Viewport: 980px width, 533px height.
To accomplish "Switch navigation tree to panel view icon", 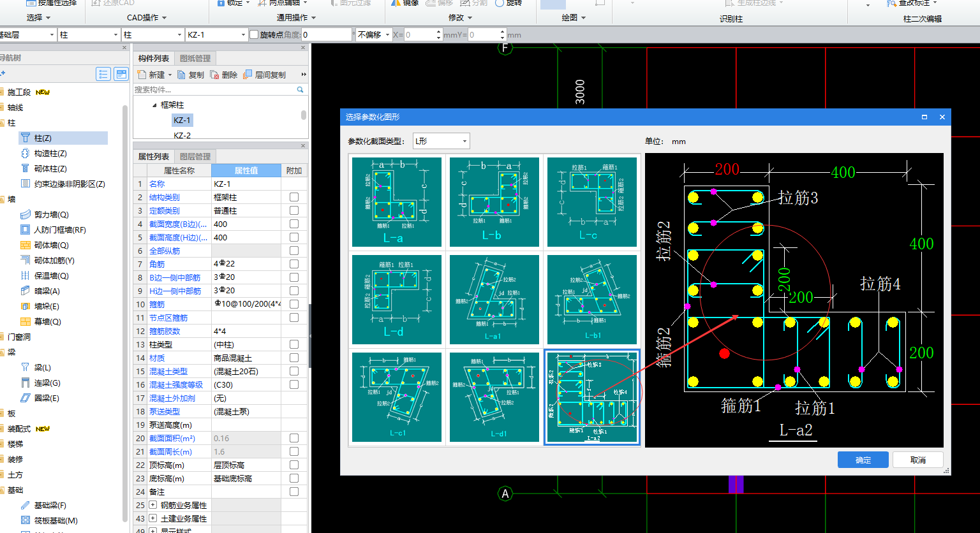I will [121, 74].
